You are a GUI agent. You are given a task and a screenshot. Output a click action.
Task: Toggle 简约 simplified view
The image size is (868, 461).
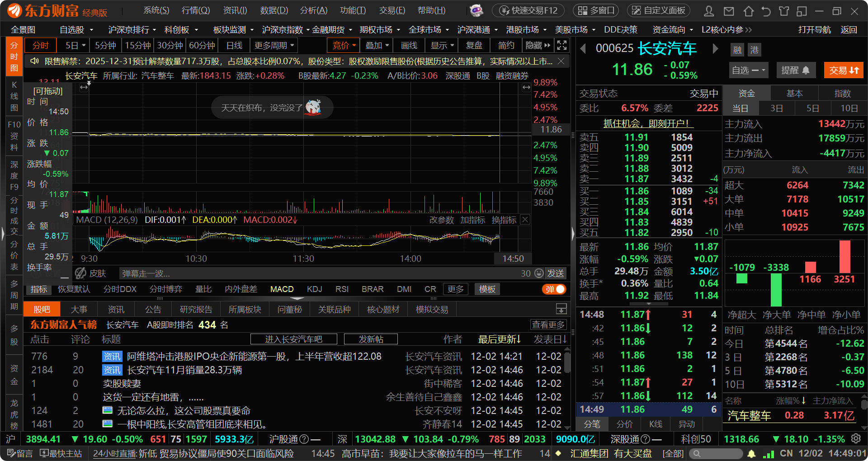(506, 45)
